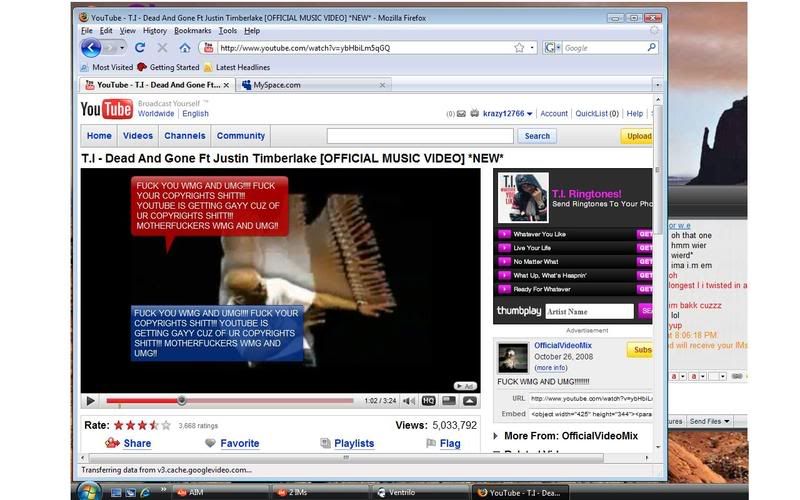
Task: Open address bar history dropdown arrow
Action: pos(532,47)
